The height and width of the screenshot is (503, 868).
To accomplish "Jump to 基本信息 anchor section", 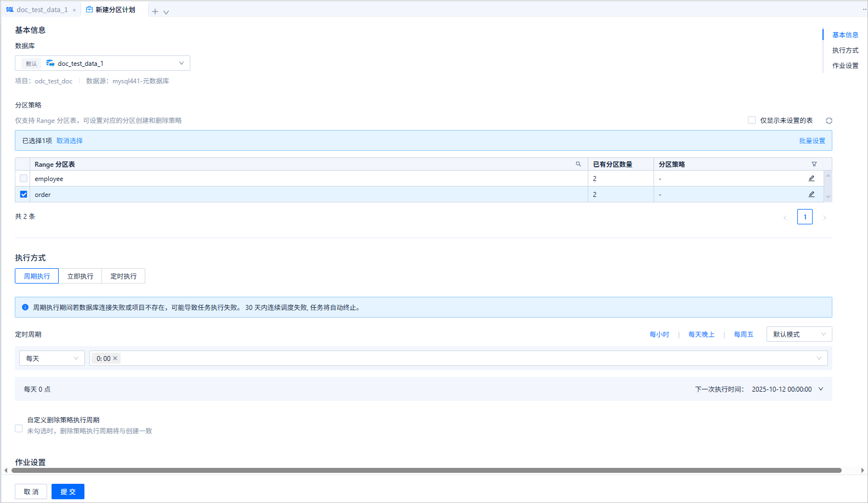I will pos(845,35).
